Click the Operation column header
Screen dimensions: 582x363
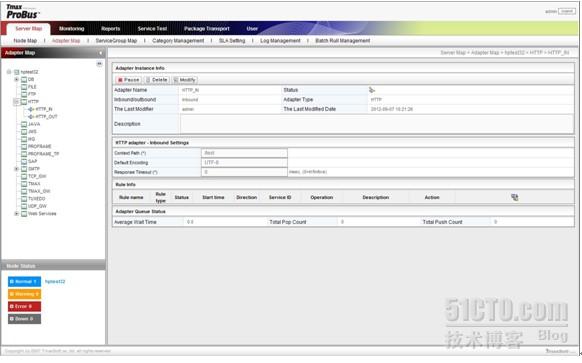coord(321,197)
